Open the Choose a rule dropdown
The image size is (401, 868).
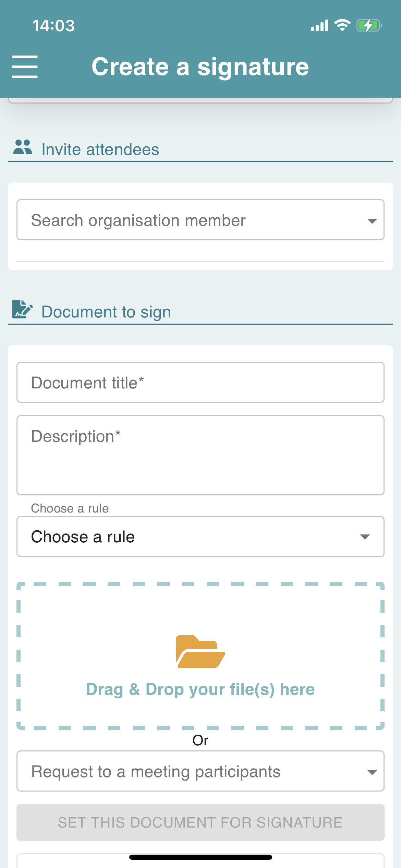(200, 537)
